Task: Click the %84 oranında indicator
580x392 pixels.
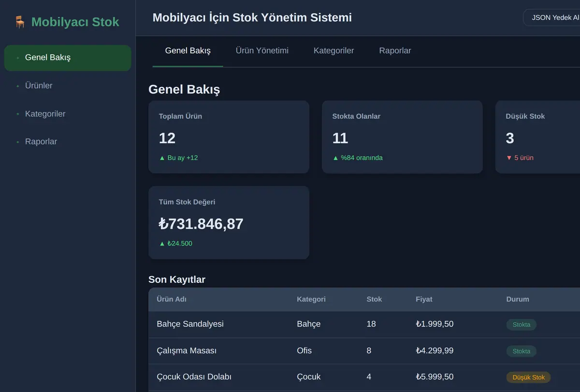Action: (x=358, y=158)
